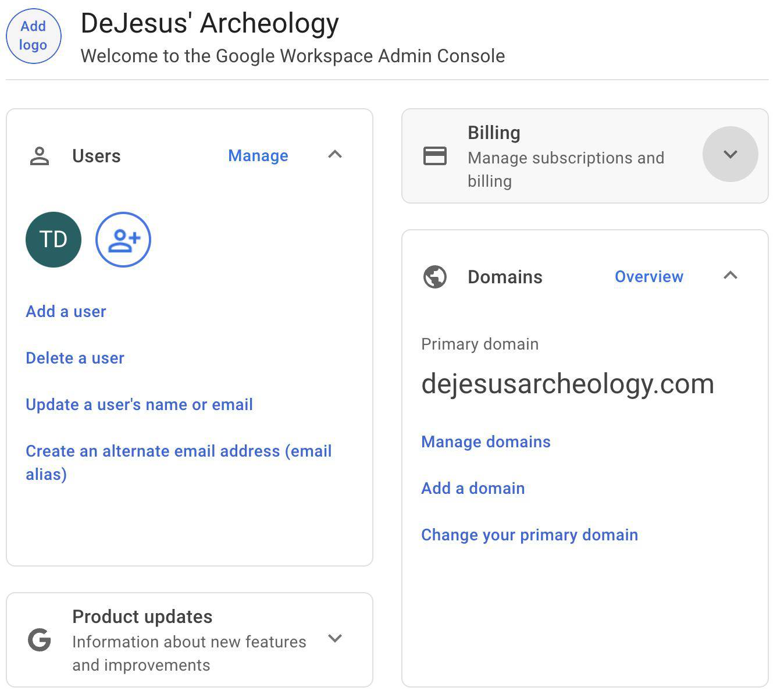The width and height of the screenshot is (784, 698).
Task: Collapse the Domains card
Action: tap(730, 276)
